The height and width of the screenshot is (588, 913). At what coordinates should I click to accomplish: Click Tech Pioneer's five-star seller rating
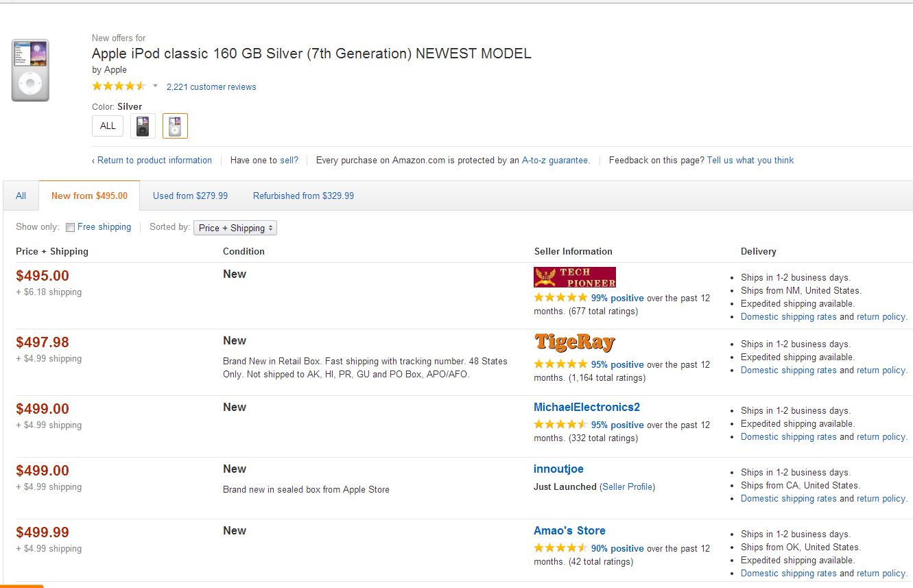pyautogui.click(x=560, y=298)
